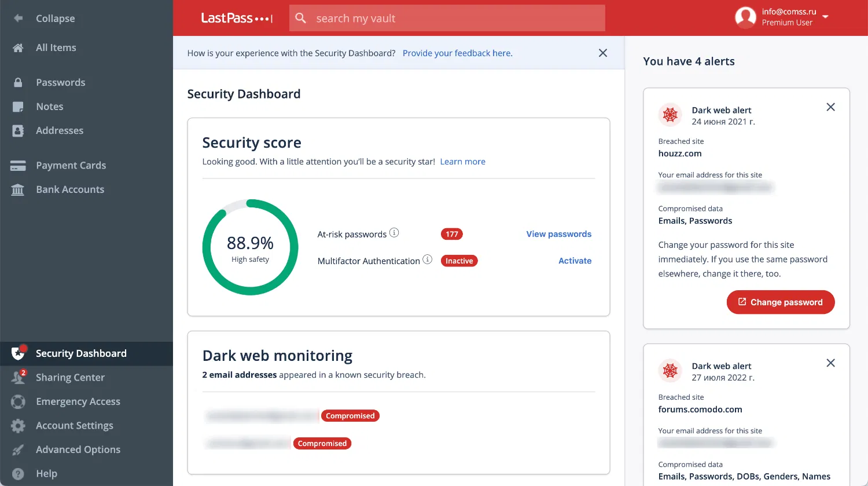Click info icon beside At-risk passwords
The image size is (868, 486).
[394, 233]
